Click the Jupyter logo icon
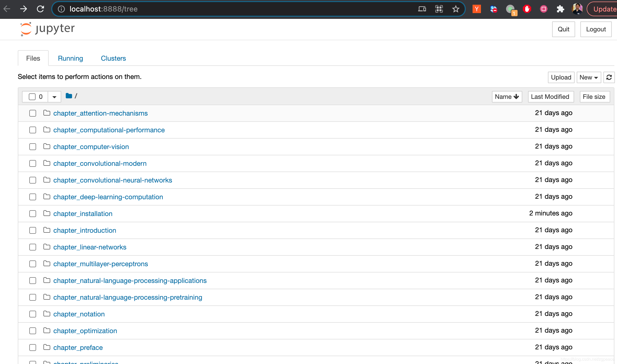This screenshot has width=617, height=364. point(26,29)
